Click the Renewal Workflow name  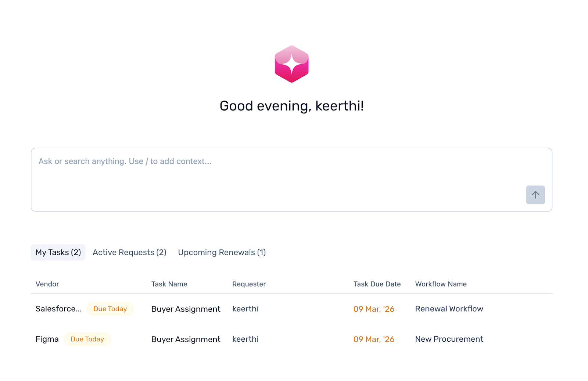click(x=449, y=309)
